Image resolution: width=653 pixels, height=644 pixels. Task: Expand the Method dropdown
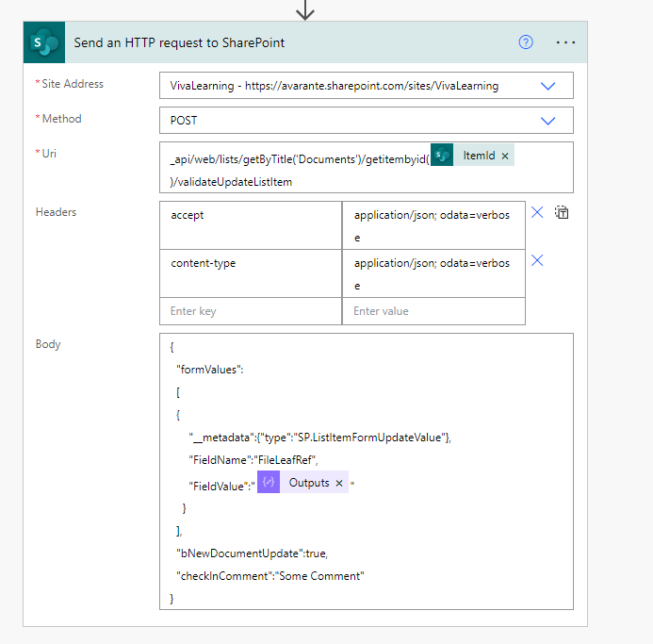point(548,121)
